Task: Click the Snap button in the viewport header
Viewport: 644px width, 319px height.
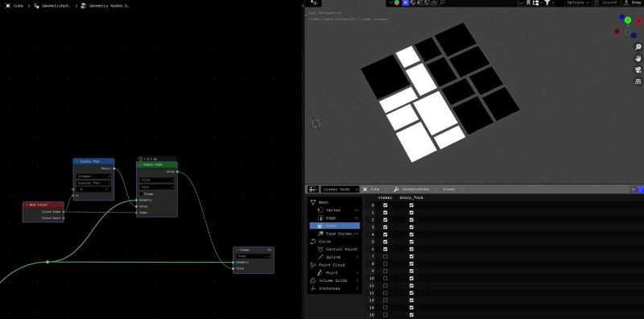Action: coord(634,2)
